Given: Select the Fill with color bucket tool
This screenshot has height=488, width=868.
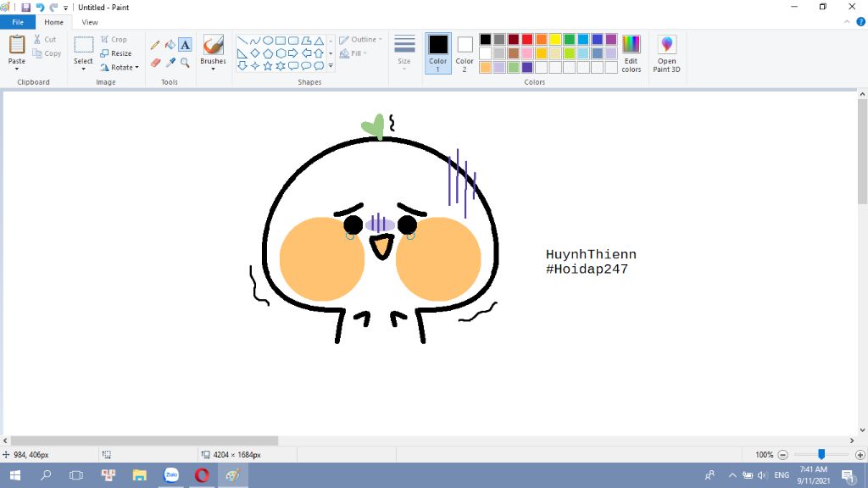Looking at the screenshot, I should [x=170, y=45].
